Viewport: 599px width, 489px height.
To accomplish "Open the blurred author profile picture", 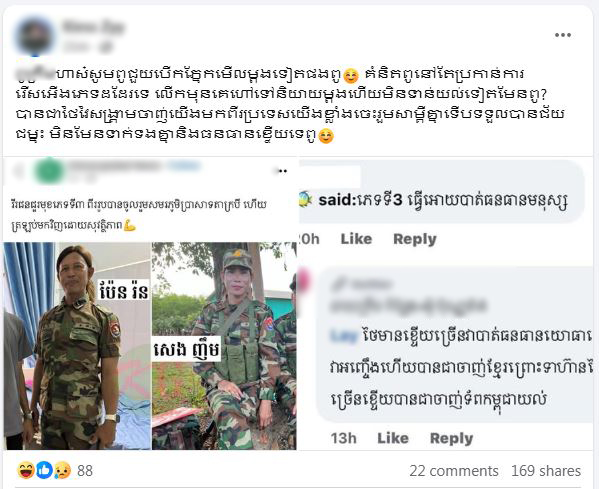I will 35,37.
